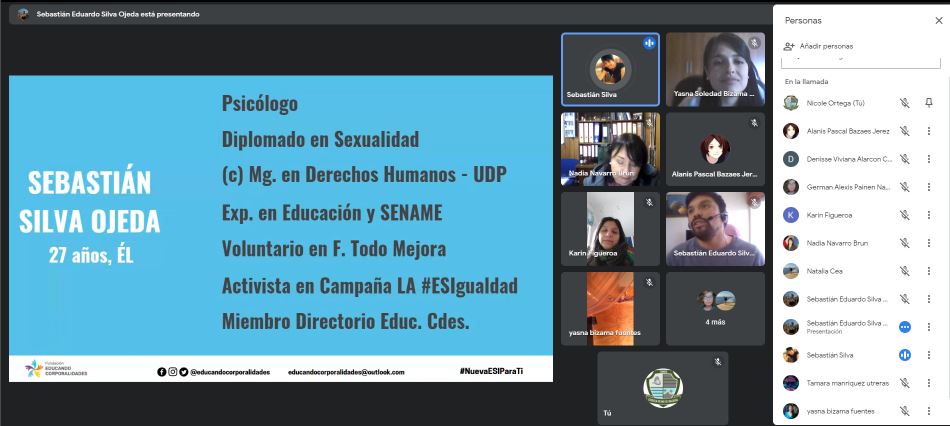950x426 pixels.
Task: Click muted mic icon next to Tamara manriquez utreras
Action: (904, 383)
